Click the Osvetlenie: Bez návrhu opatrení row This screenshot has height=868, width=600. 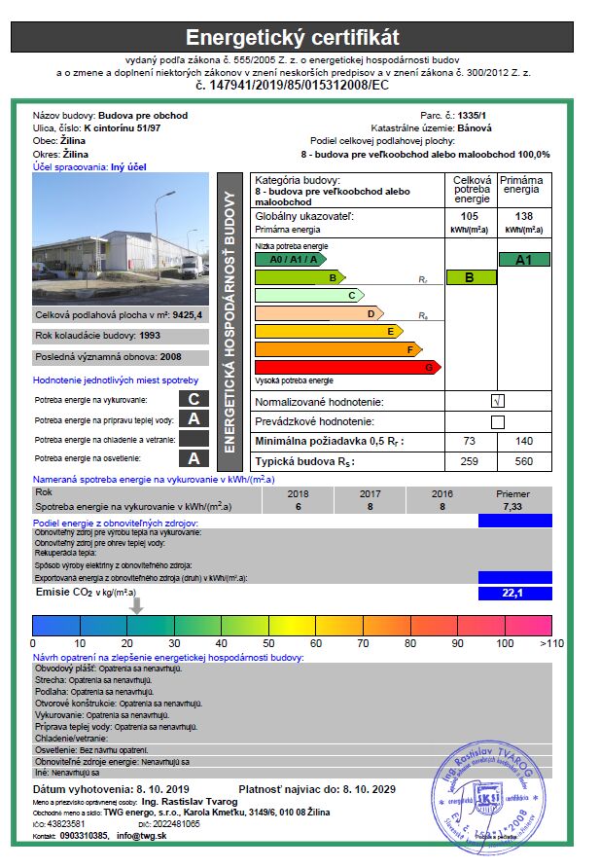[292, 750]
